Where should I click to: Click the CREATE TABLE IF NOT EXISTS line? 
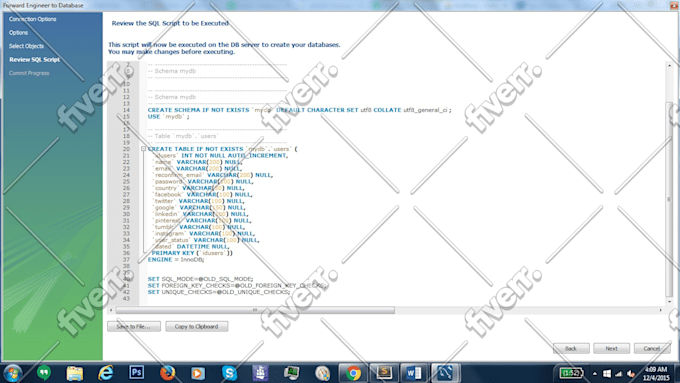pos(222,149)
